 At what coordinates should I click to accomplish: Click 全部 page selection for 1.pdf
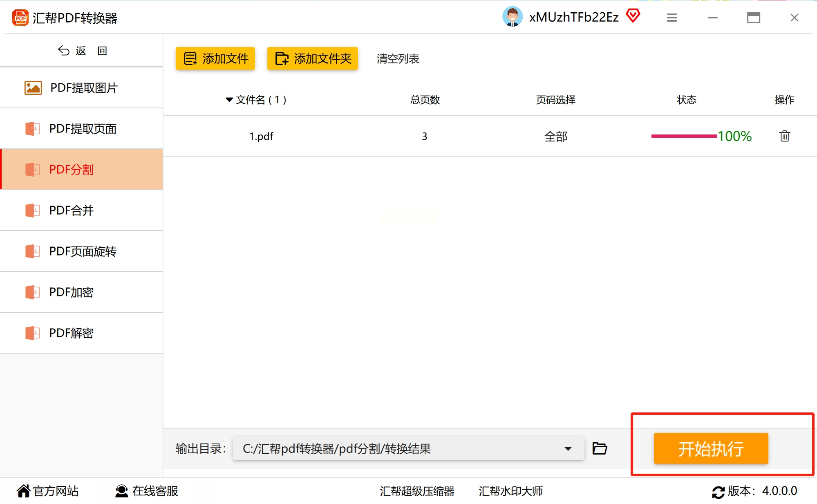pos(555,136)
